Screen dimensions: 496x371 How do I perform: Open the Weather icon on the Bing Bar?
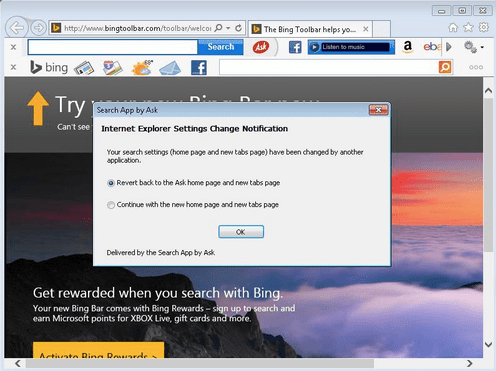coord(142,68)
